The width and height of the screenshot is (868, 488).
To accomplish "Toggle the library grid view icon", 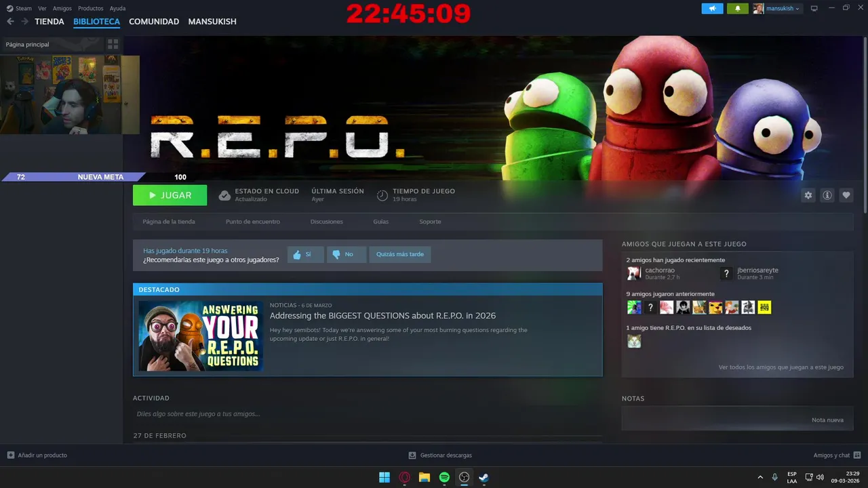I will (113, 44).
